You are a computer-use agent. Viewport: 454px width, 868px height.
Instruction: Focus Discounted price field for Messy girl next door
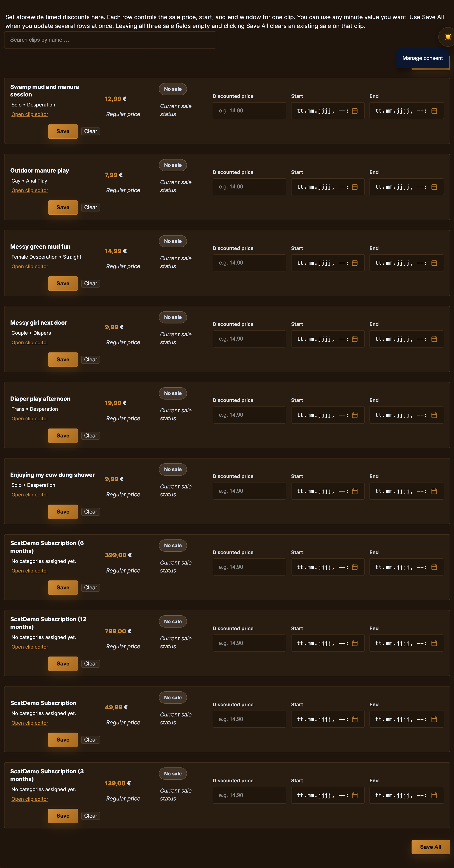249,339
